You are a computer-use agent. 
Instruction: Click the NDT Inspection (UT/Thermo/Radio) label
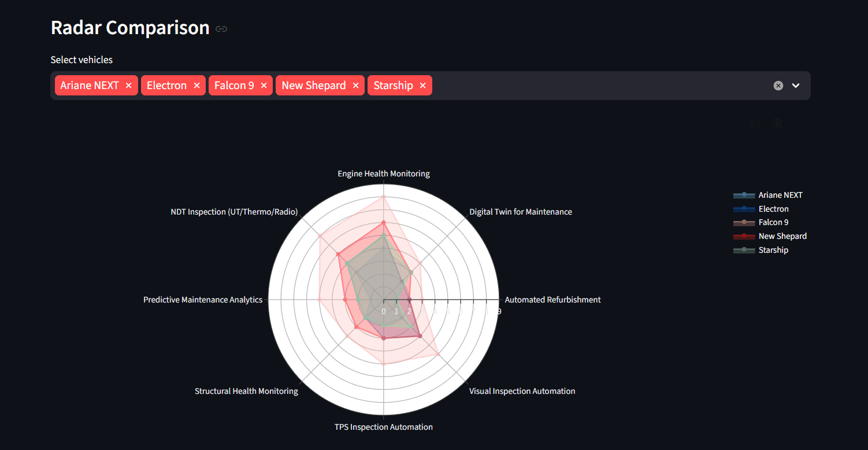[x=234, y=212]
